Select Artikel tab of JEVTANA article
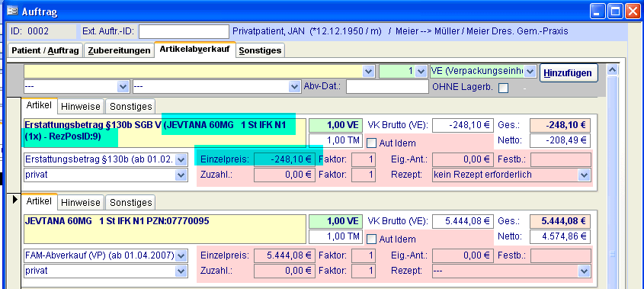The width and height of the screenshot is (644, 289). tap(39, 201)
